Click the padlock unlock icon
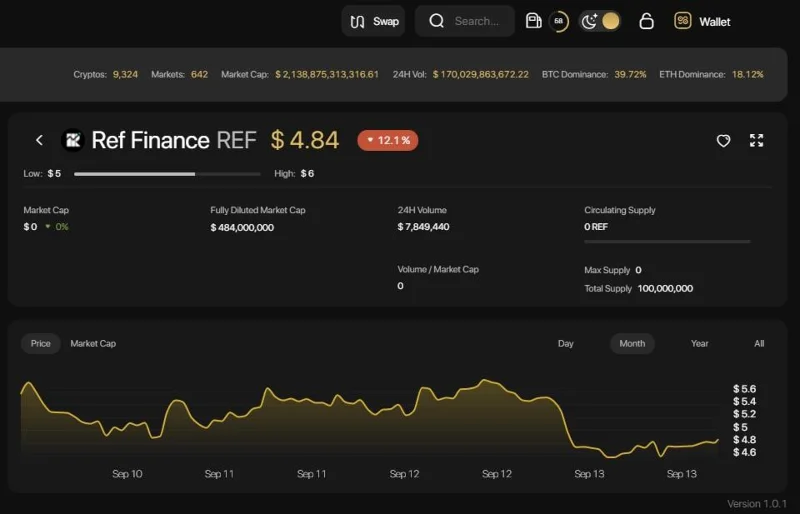800x514 pixels. click(646, 21)
